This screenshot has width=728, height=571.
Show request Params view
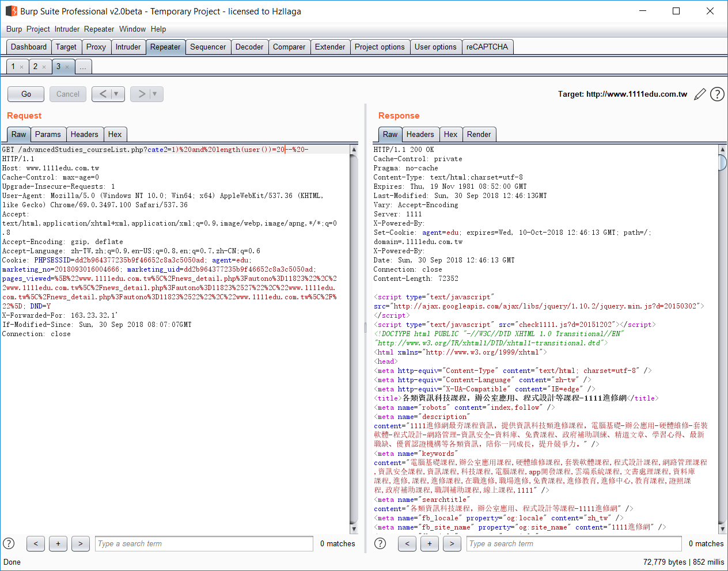[48, 134]
